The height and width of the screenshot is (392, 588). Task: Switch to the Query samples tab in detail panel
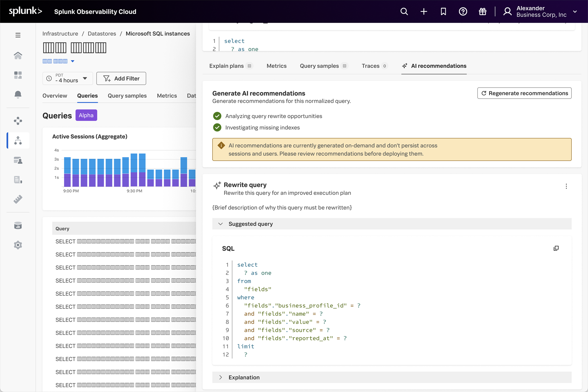tap(319, 66)
